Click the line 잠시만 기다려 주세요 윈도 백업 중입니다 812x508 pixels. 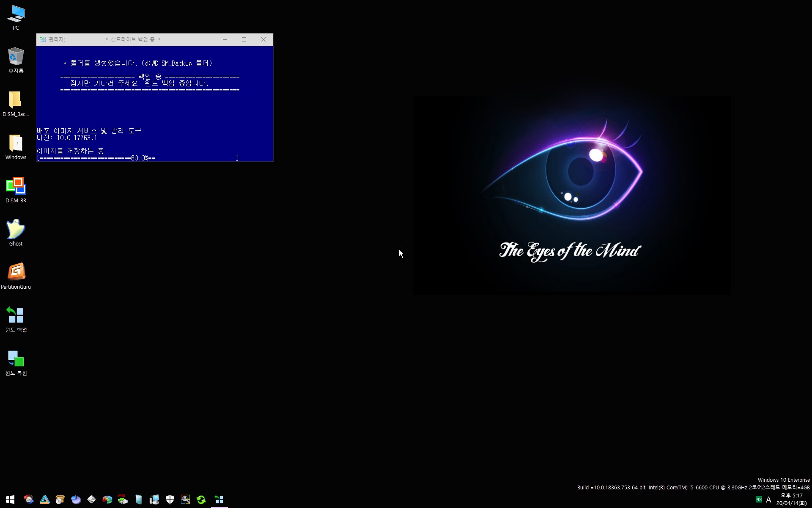tap(140, 83)
